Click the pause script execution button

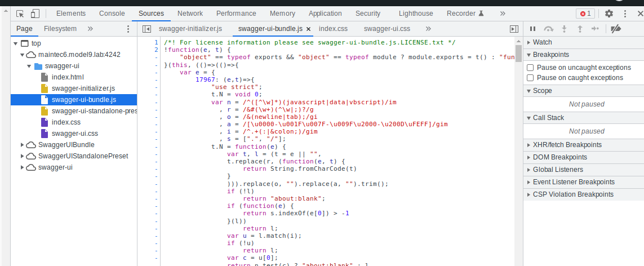532,29
